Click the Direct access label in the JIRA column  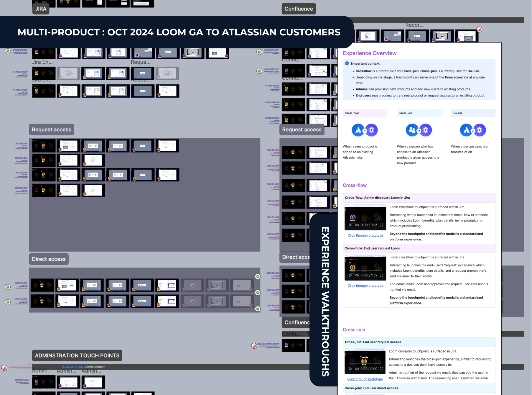[x=49, y=259]
